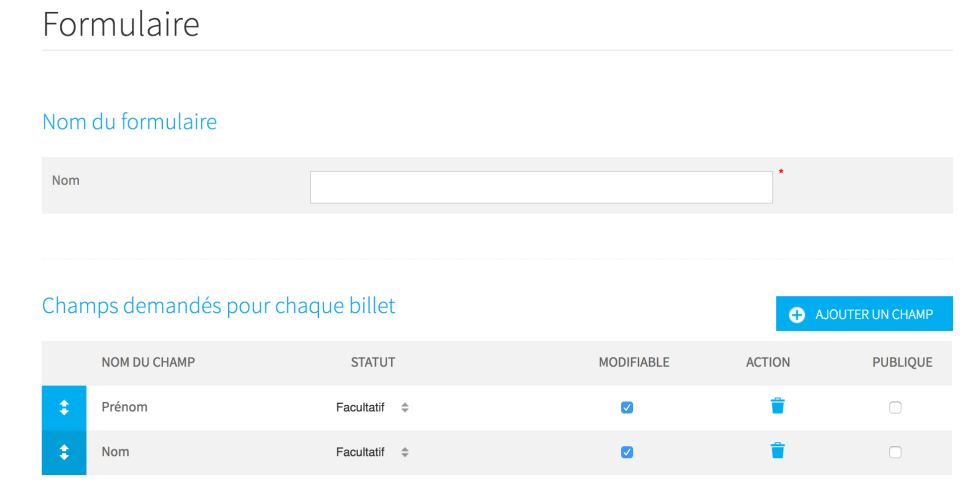Click the AJOUTER UN CHAMP button
The height and width of the screenshot is (486, 960).
(x=864, y=314)
